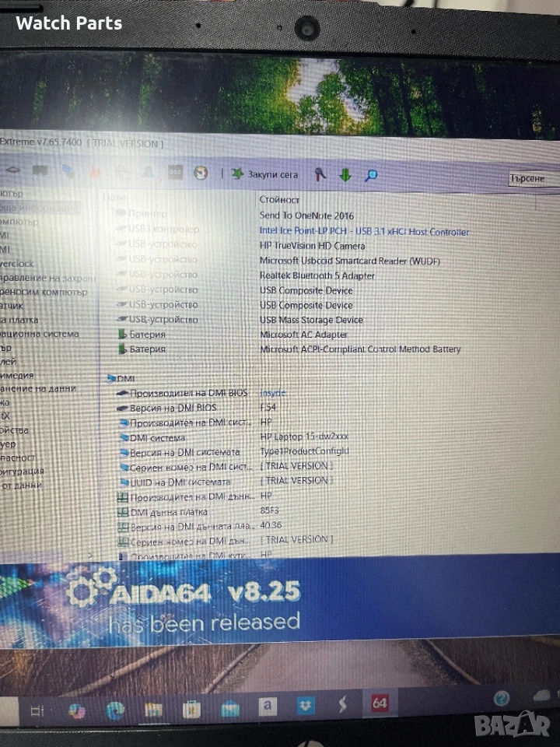The width and height of the screenshot is (560, 747).
Task: Open the OSD panel toolbar icon
Action: click(x=175, y=172)
